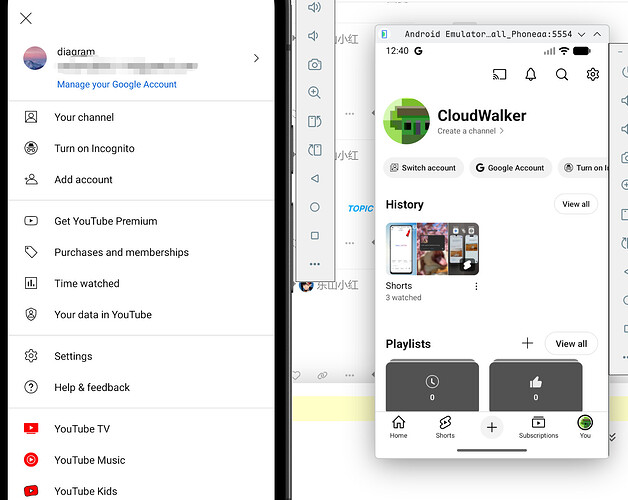Click emulator volume up icon
628x500 pixels.
[x=314, y=7]
